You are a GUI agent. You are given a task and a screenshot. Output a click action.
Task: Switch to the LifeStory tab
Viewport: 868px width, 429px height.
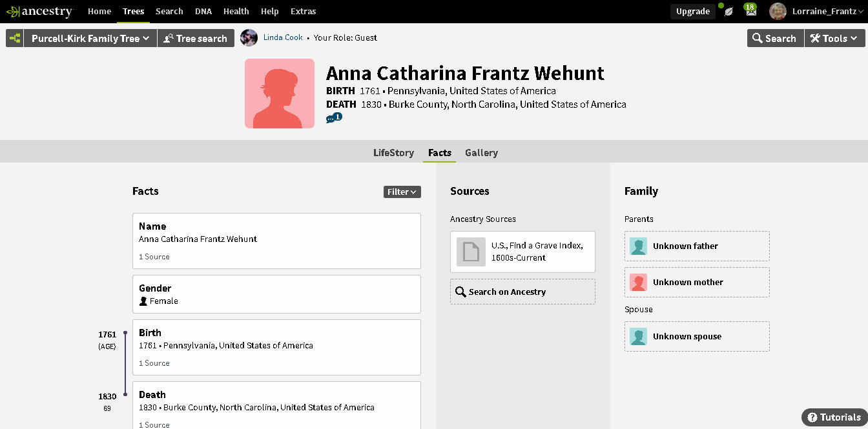[x=393, y=153]
